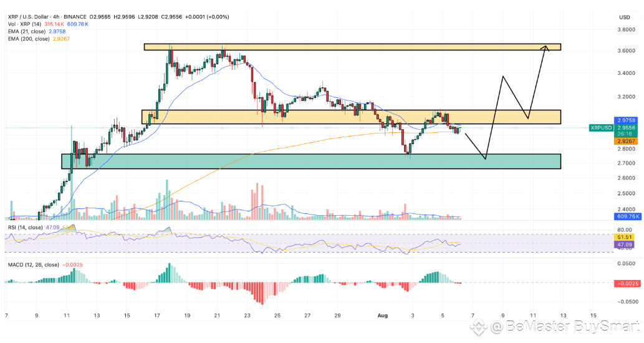This screenshot has width=644, height=343.
Task: Click the 51.51 RSI scale label
Action: coord(624,237)
